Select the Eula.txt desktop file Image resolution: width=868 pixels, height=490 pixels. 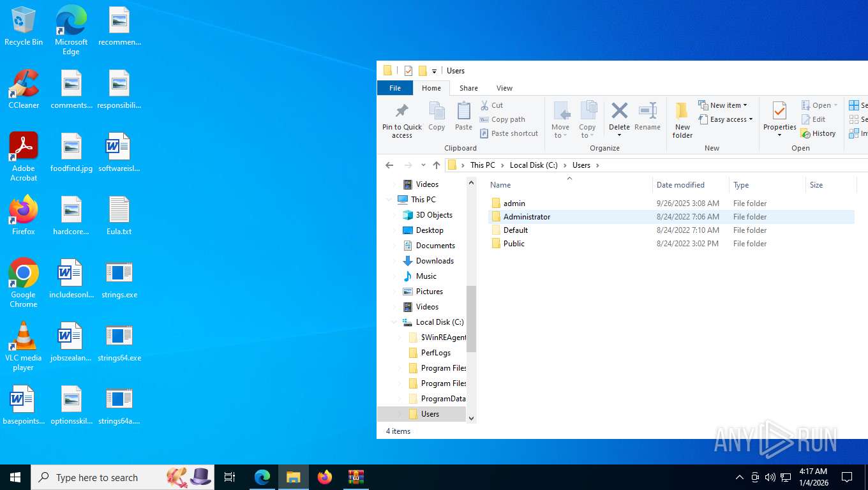coord(119,216)
